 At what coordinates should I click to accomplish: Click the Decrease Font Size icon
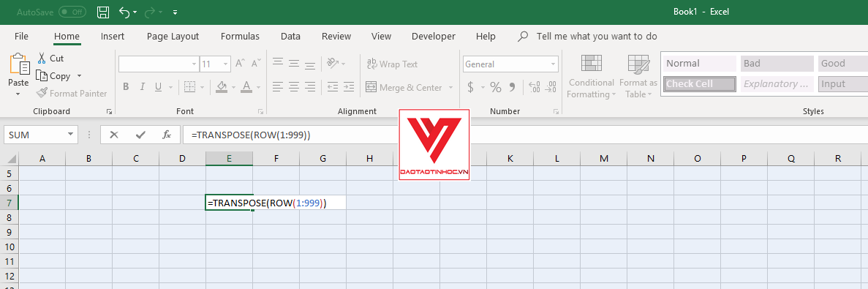point(256,64)
